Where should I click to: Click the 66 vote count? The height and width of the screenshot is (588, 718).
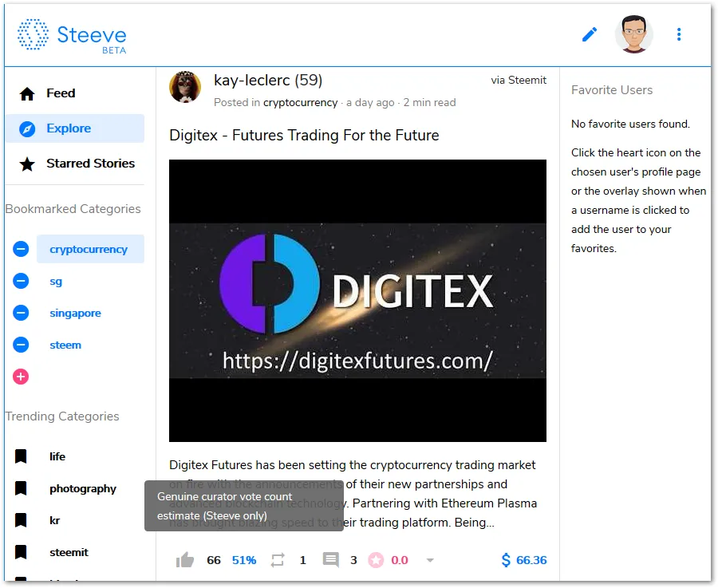(213, 561)
